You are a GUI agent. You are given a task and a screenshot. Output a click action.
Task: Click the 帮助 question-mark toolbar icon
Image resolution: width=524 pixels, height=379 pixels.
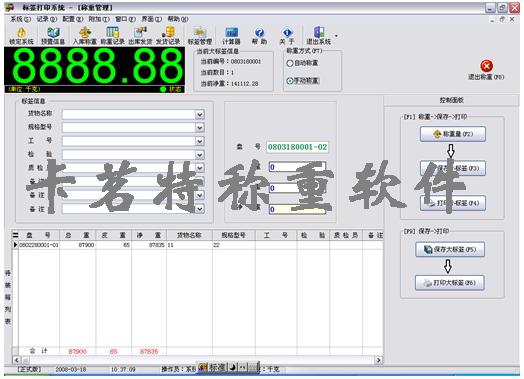point(259,36)
